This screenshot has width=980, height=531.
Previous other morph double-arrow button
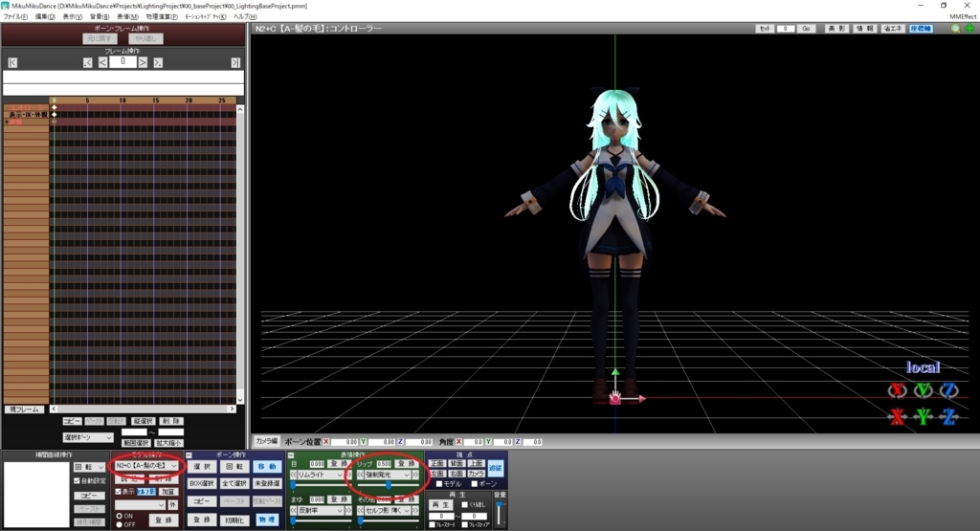click(361, 511)
